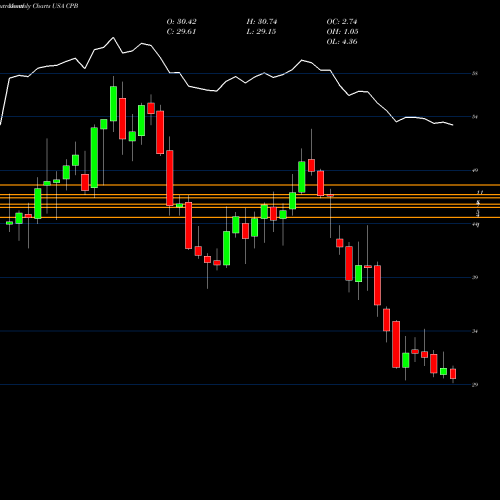Click the 54 price axis label

pos(475,117)
